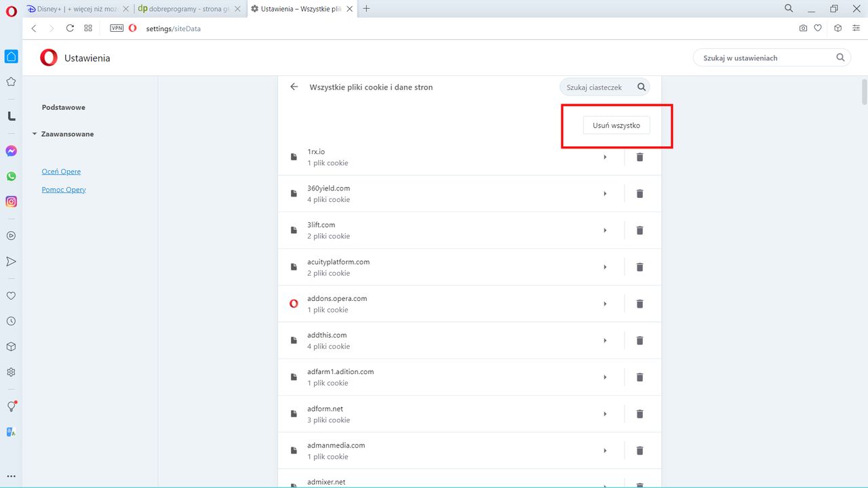The width and height of the screenshot is (868, 488).
Task: Click the settings page vertical scrollbar
Action: coord(864,92)
